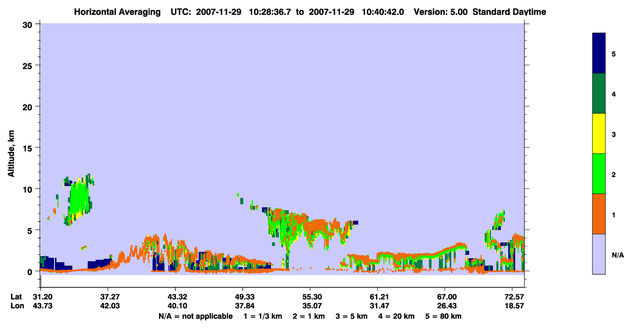The image size is (644, 330).
Task: Click the green cloud feature near 10 km
Action: [79, 199]
